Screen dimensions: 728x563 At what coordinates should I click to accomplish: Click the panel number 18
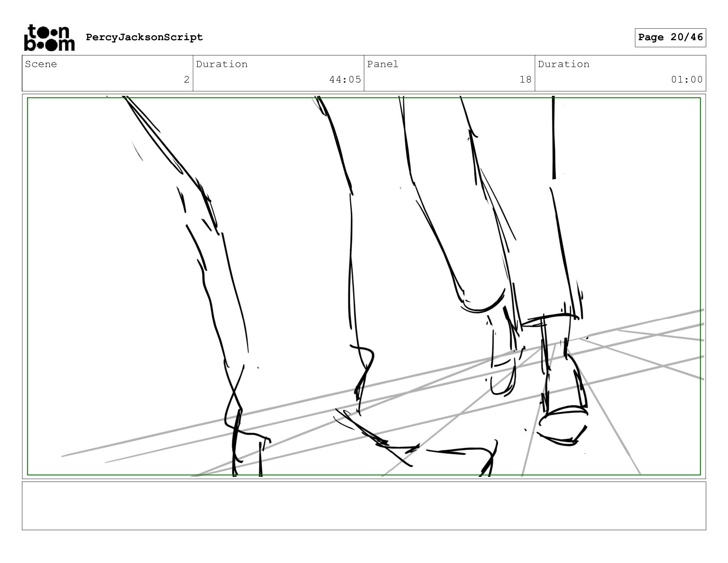pos(525,79)
